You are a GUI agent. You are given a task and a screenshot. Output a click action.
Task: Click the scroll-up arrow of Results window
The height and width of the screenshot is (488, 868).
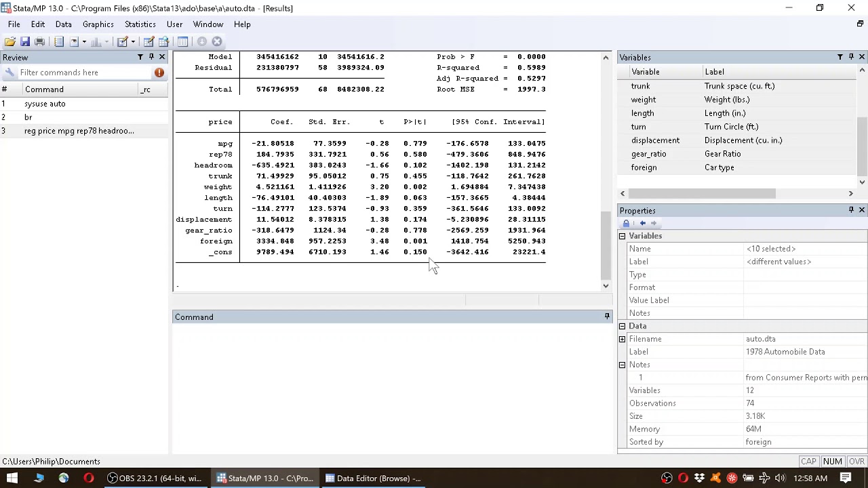pyautogui.click(x=606, y=58)
